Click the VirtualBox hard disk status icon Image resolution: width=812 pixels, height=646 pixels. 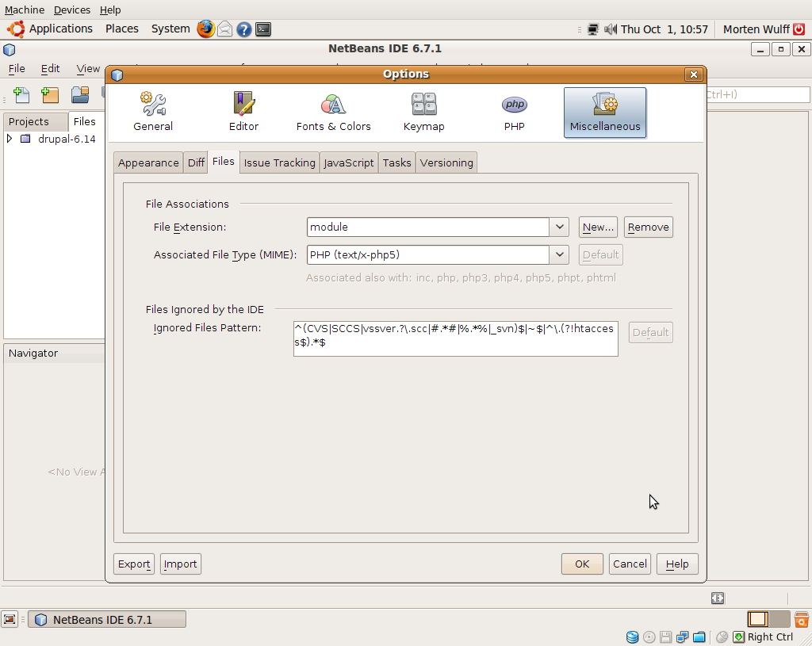[x=632, y=637]
